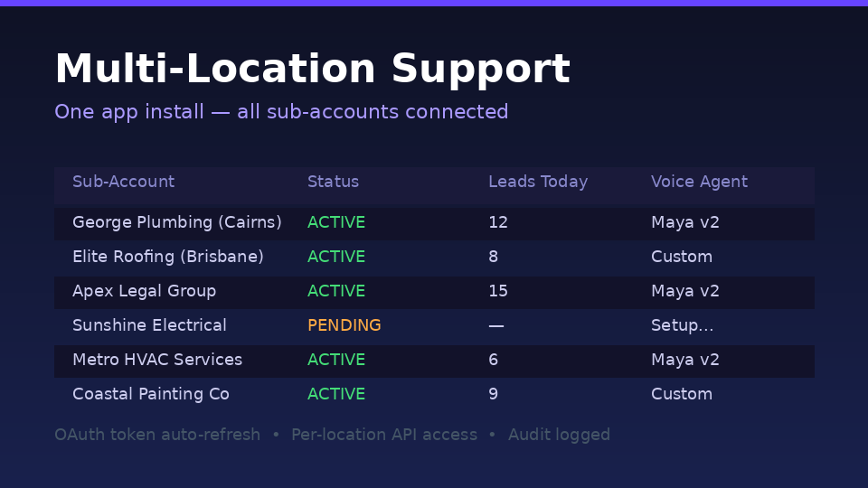The height and width of the screenshot is (488, 868).
Task: Open the Metro HVAC Services sub-account
Action: [157, 360]
